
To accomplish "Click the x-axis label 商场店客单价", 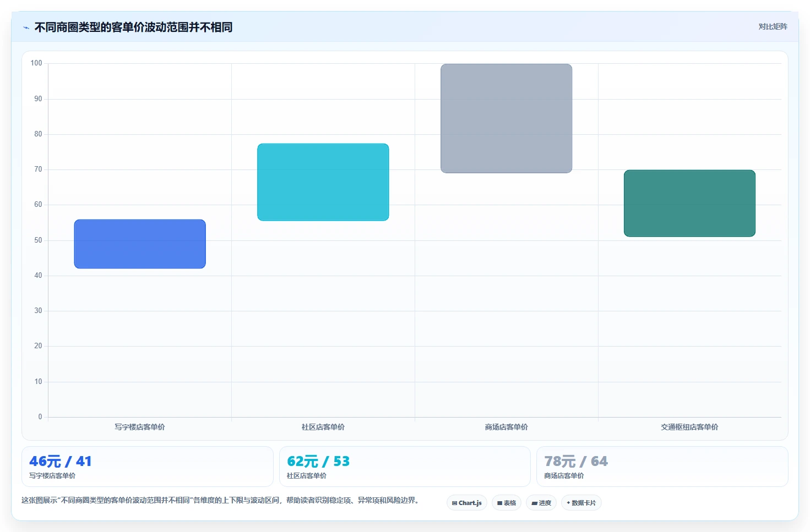I will [x=507, y=427].
